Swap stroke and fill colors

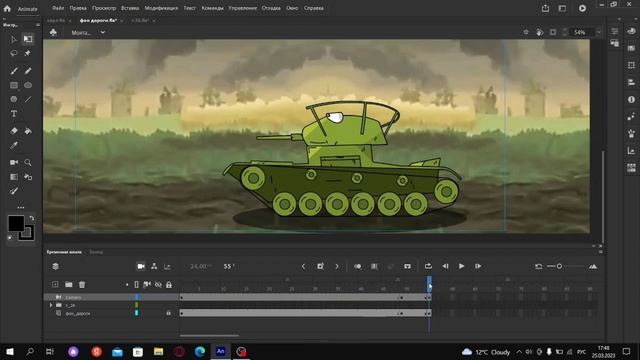32,218
